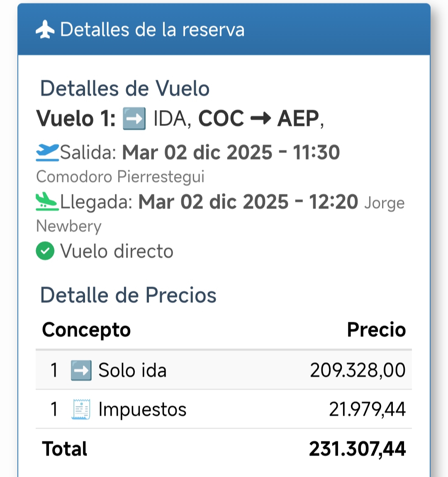Click the Detalles de la reserva header
Image resolution: width=448 pixels, height=477 pixels.
(152, 30)
